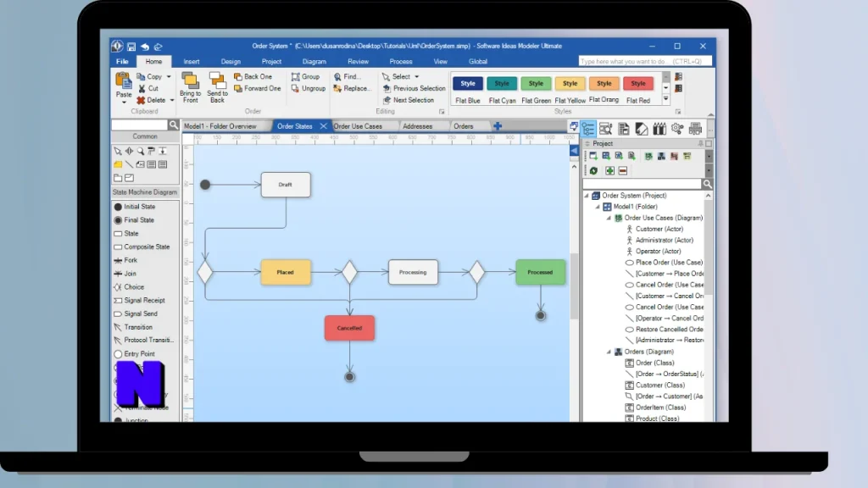Click the green plus icon in Project panel
The height and width of the screenshot is (488, 868).
coord(609,171)
